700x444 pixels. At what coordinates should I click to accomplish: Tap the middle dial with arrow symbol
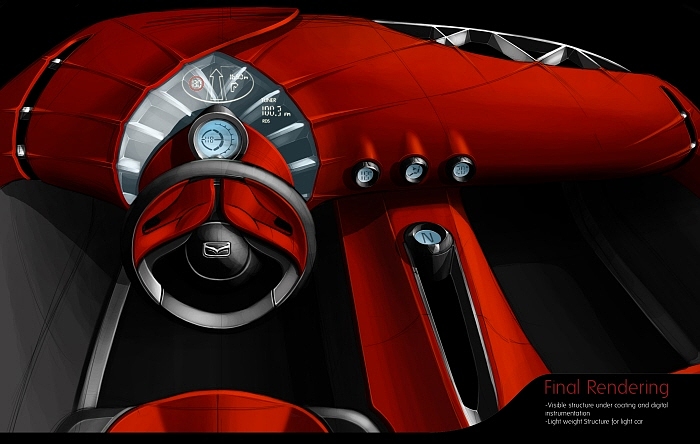pos(415,170)
